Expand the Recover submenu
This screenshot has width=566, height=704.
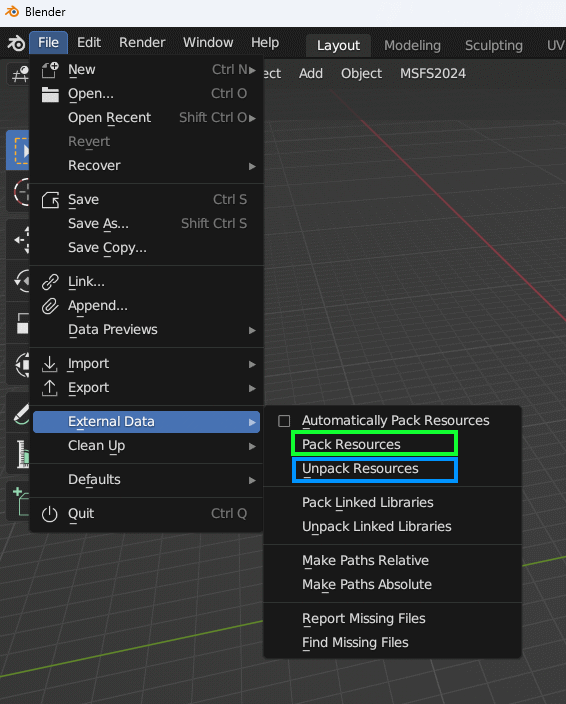coord(252,166)
